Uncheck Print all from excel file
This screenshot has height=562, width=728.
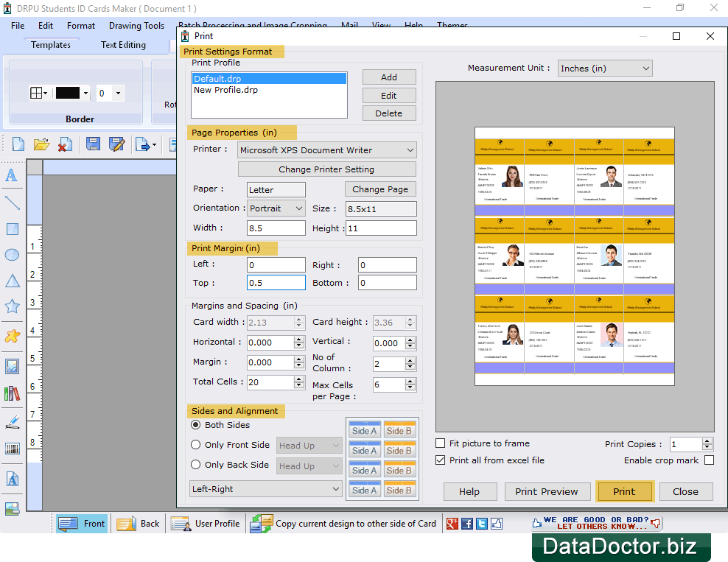coord(441,460)
